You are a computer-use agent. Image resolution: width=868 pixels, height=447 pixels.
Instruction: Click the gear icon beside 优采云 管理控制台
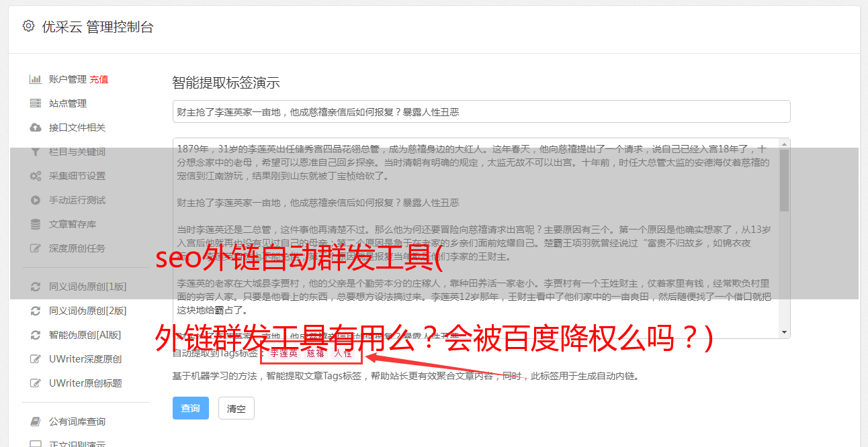coord(28,26)
